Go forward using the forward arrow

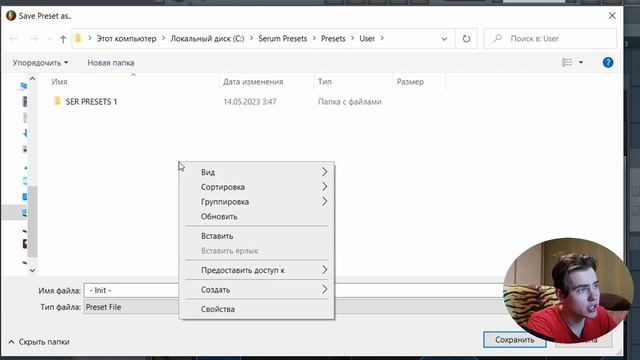point(34,39)
